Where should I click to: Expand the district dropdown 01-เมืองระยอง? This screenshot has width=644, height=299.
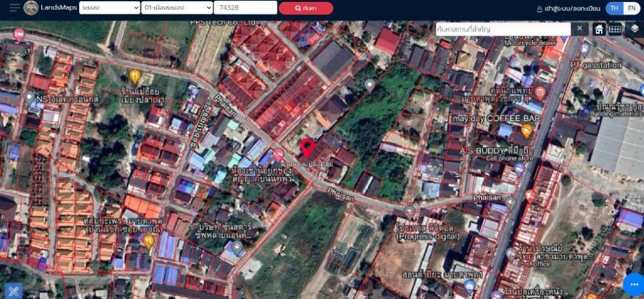177,8
